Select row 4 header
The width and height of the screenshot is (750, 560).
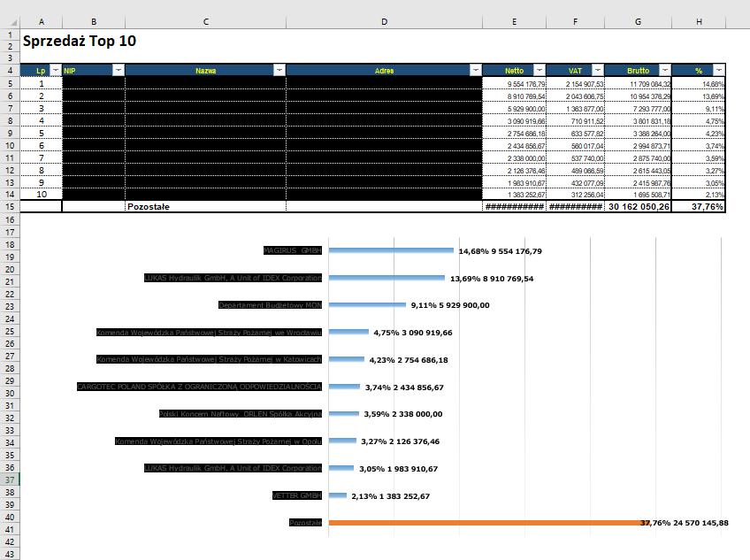(10, 71)
